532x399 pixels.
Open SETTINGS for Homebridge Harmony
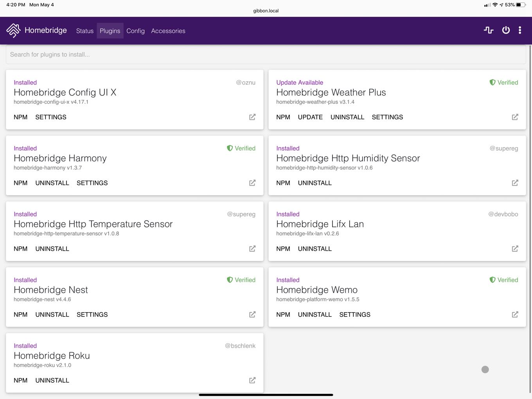pyautogui.click(x=92, y=183)
